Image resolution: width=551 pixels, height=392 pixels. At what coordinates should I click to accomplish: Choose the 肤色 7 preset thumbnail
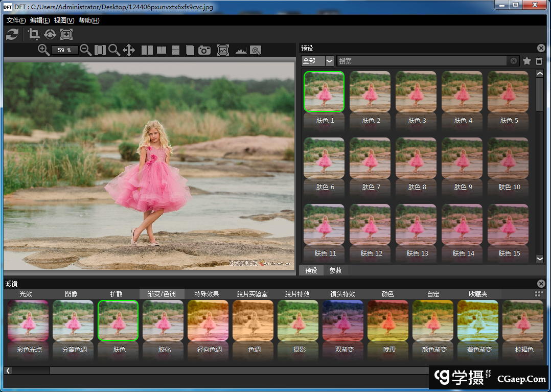(370, 158)
